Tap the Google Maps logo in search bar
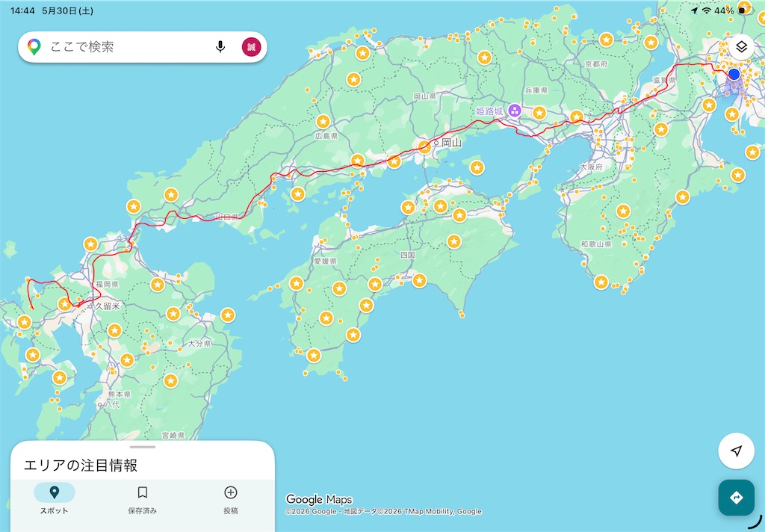 (34, 47)
